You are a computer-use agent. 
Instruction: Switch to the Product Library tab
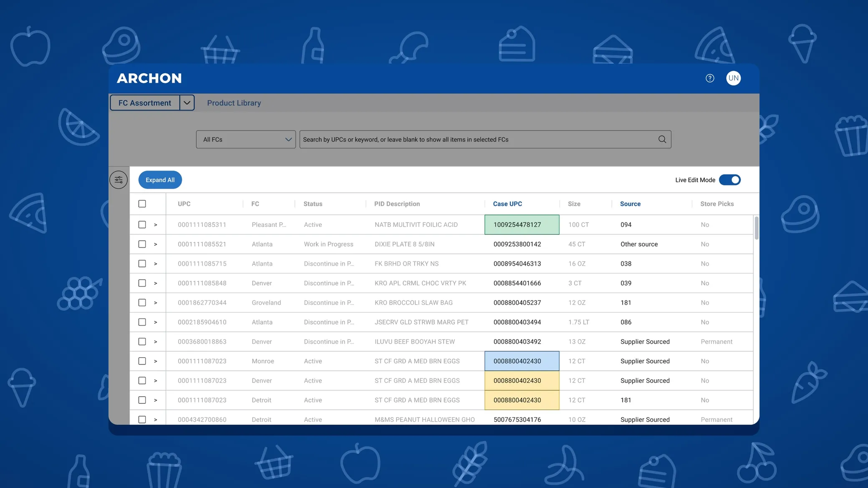[234, 103]
